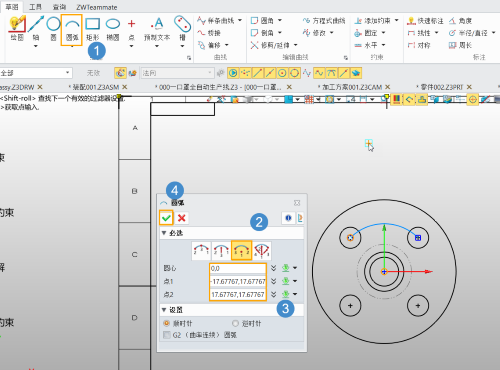
Task: Select the 圆 (Circle) tool
Action: [53, 28]
